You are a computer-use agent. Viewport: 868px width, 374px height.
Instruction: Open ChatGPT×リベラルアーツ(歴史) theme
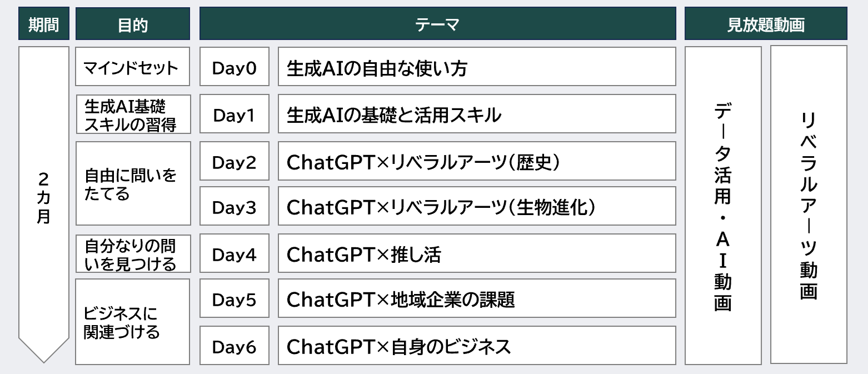coord(476,161)
